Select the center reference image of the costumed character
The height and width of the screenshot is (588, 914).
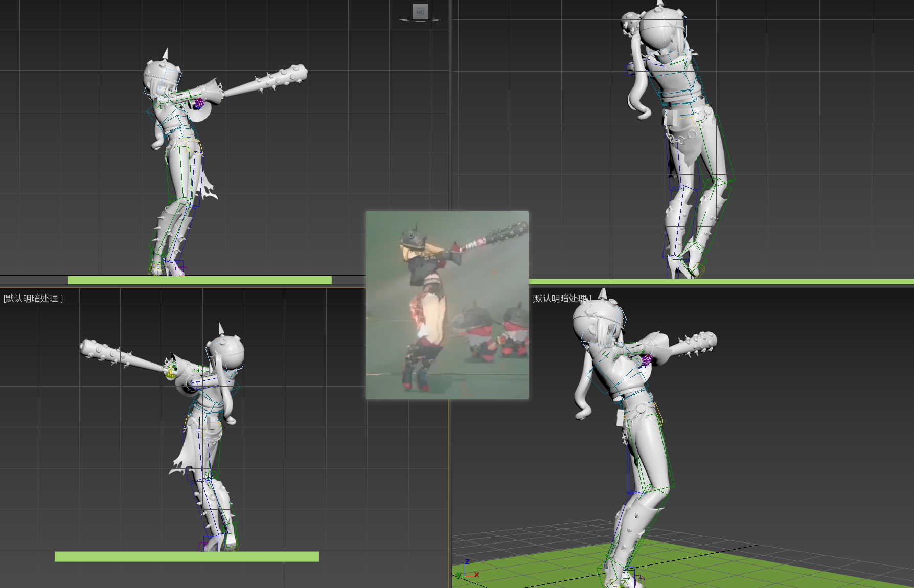coord(447,305)
